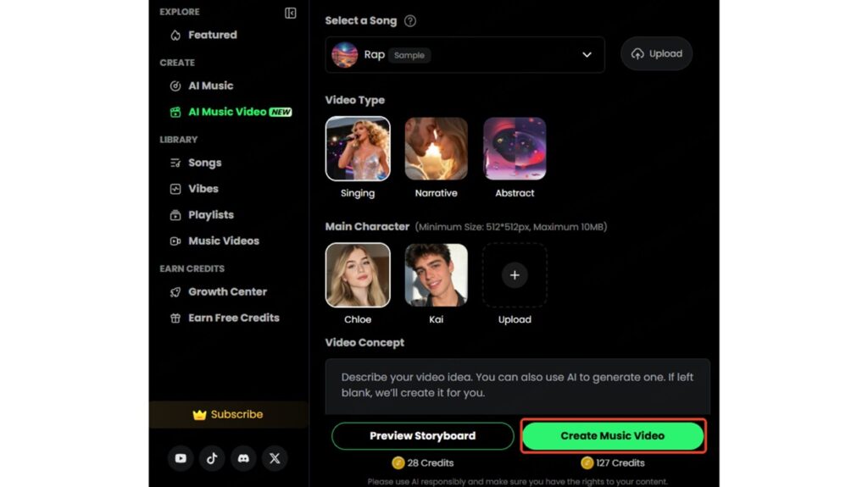This screenshot has height=487, width=868.
Task: Click the Subscribe button
Action: (228, 414)
